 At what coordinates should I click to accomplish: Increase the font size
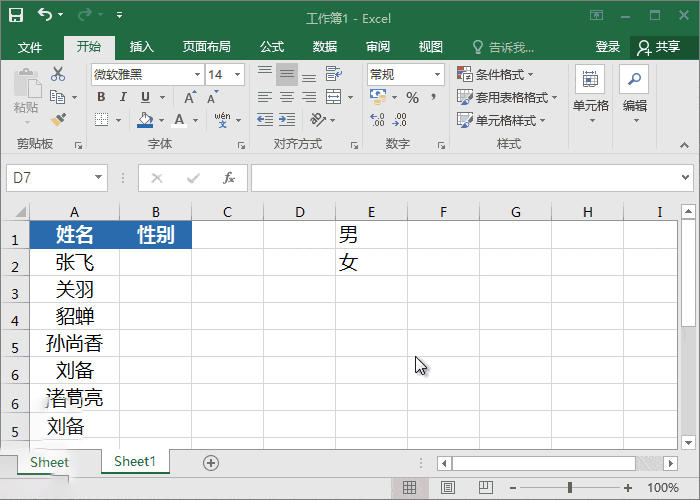point(190,97)
